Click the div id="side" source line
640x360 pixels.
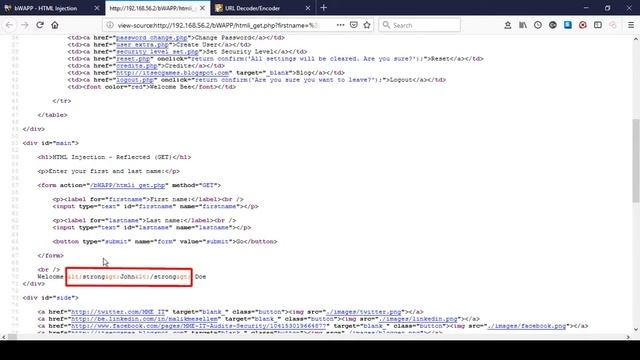point(51,298)
